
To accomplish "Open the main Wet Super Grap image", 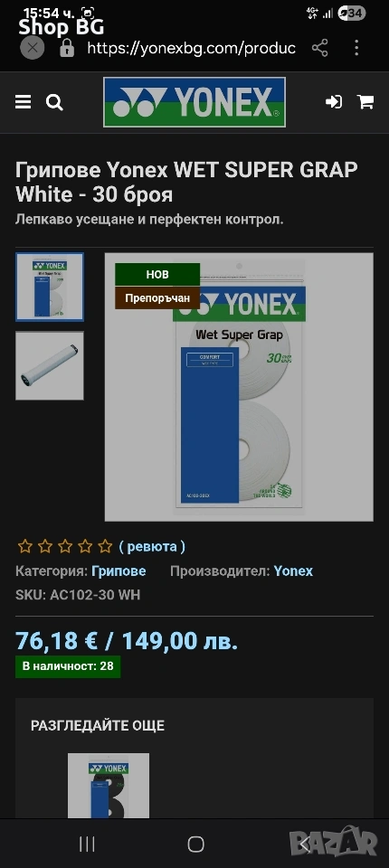I will tap(239, 387).
